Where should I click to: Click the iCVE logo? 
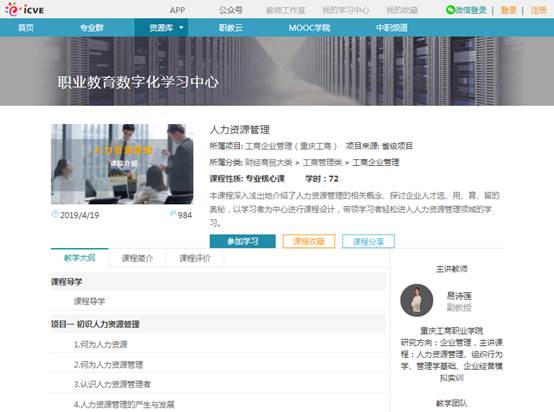point(24,9)
